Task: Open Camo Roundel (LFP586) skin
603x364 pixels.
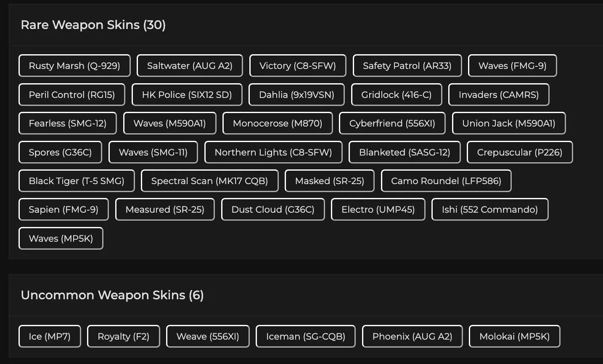Action: point(446,181)
